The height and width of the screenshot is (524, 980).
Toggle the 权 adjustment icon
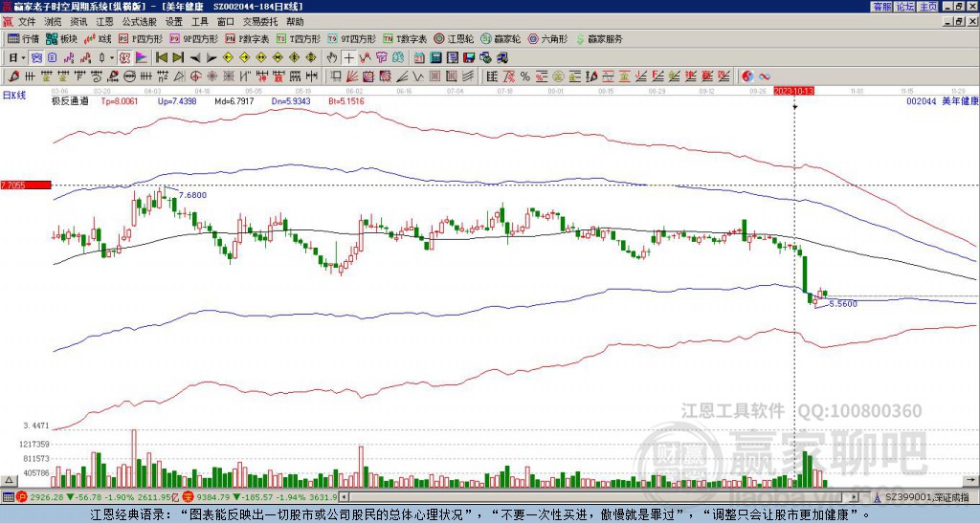coord(125,57)
